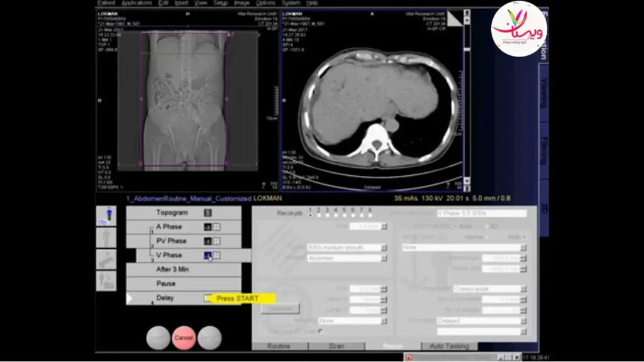This screenshot has width=644, height=362.
Task: Click the Overview button
Action: point(280,309)
